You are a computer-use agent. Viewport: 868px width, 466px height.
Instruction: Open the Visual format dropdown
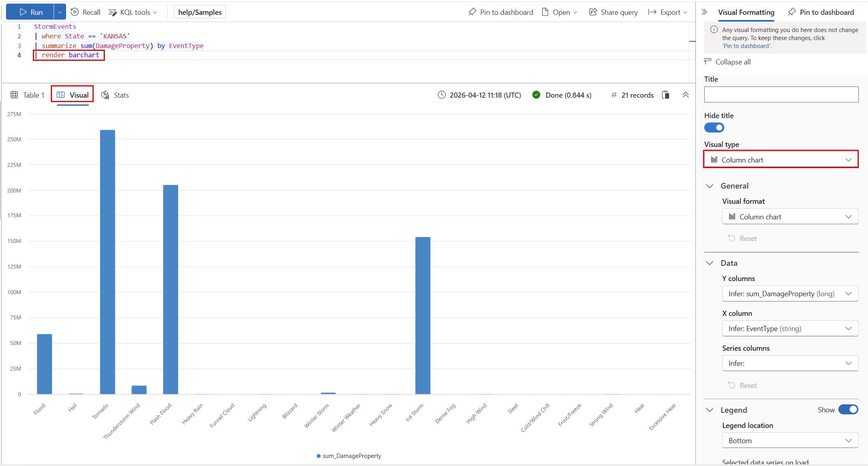[790, 217]
